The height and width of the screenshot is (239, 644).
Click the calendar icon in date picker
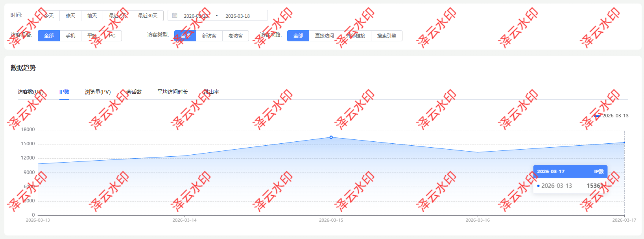coord(175,16)
